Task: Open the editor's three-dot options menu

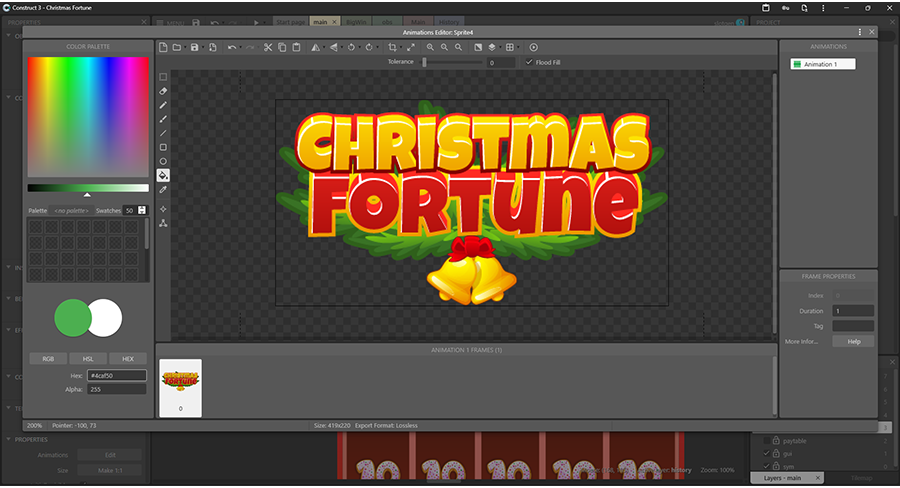Action: (x=859, y=32)
